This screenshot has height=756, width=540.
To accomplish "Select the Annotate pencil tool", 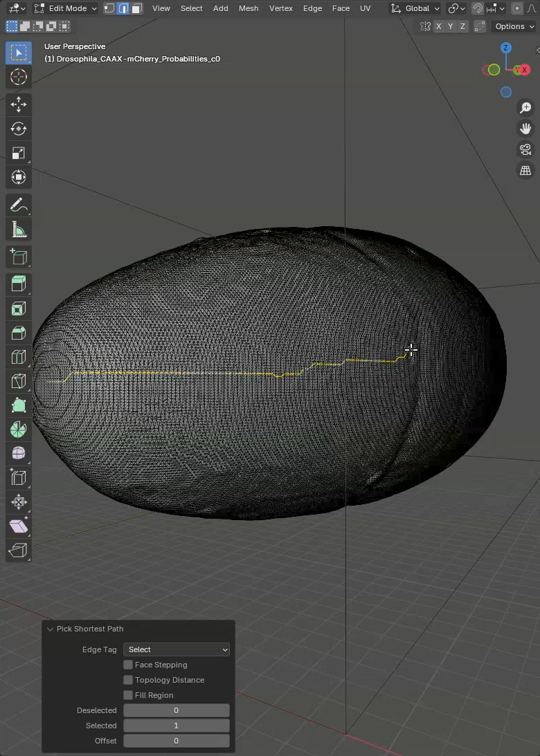I will coord(19,205).
